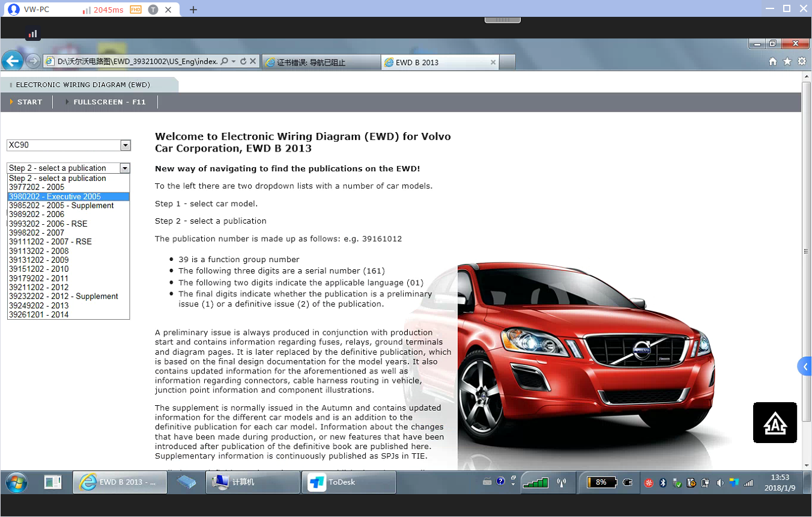Click the 8% battery indicator
This screenshot has width=812, height=517.
tap(601, 482)
